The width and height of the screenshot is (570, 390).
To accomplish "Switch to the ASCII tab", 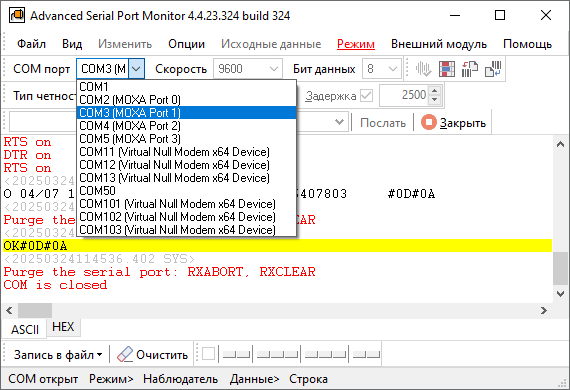I will pos(25,330).
